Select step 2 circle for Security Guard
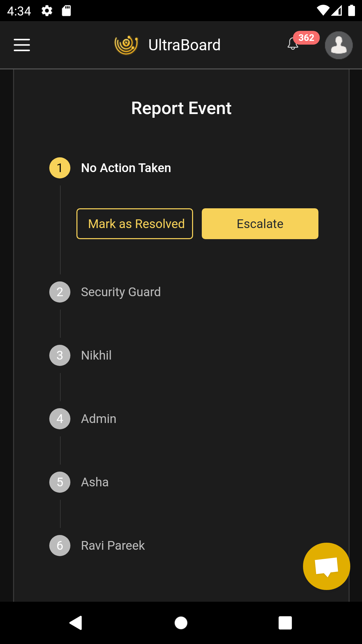Image resolution: width=362 pixels, height=644 pixels. (x=60, y=292)
